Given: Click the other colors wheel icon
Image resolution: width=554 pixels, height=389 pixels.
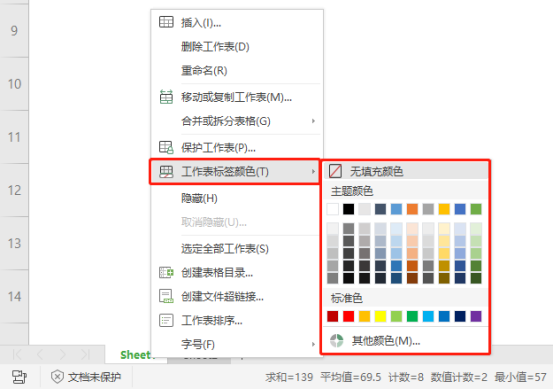Looking at the screenshot, I should tap(337, 341).
